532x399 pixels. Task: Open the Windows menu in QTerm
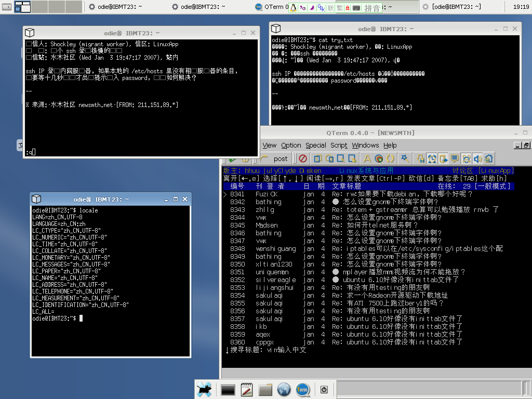point(365,145)
